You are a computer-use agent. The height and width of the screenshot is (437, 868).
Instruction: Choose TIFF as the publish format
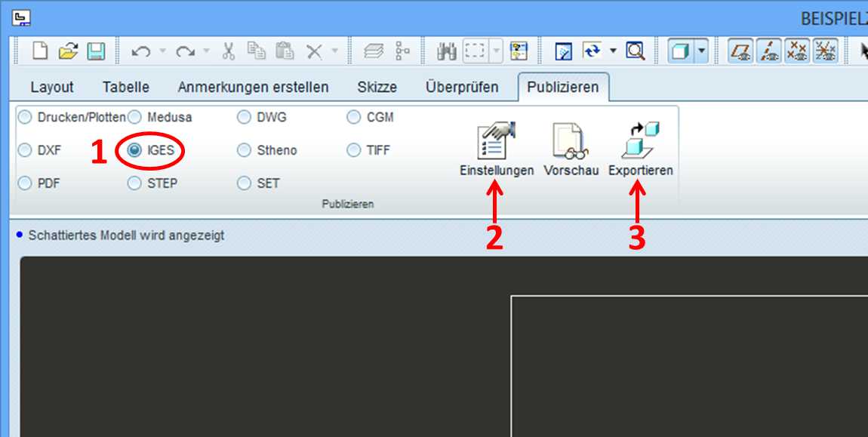[354, 150]
